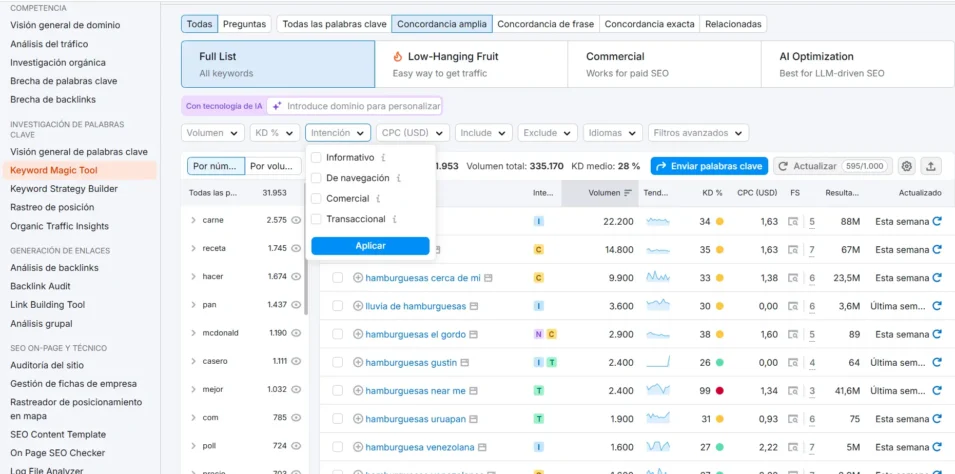Add hamburguesas cerca de mi with plus icon

coord(358,278)
